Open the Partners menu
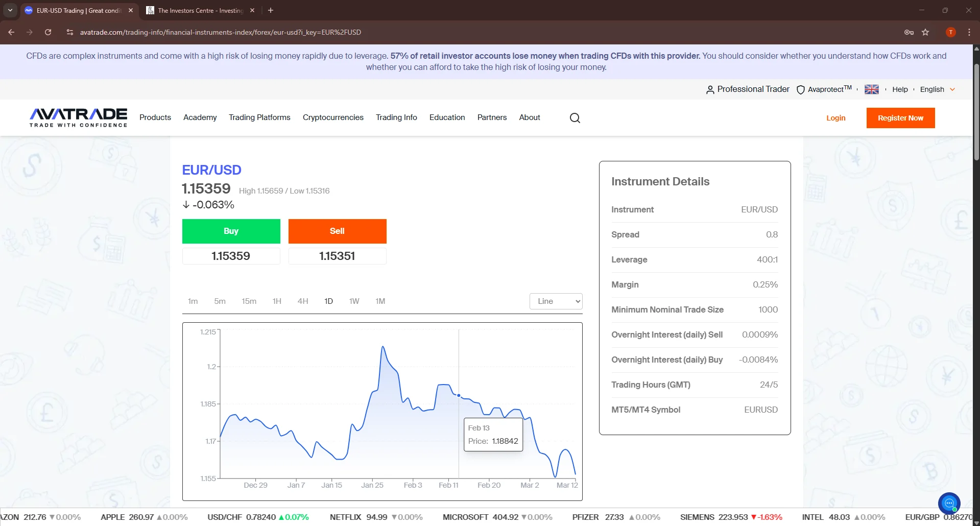980x526 pixels. 492,117
